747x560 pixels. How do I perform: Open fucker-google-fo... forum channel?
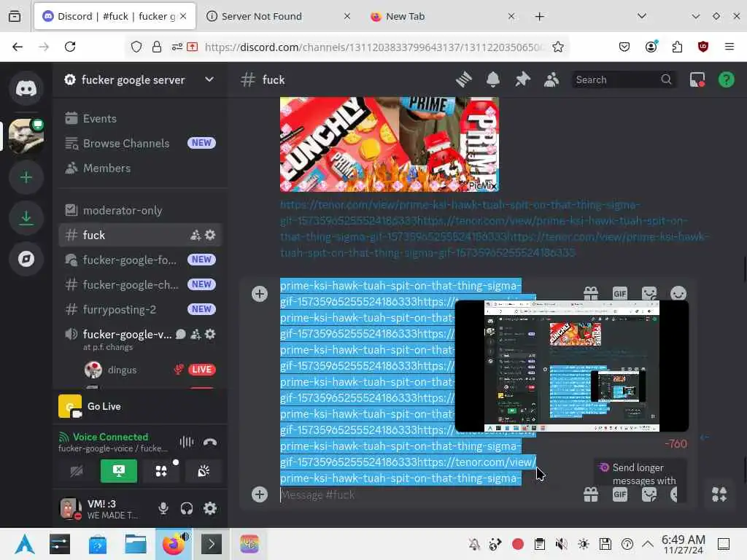click(x=141, y=260)
